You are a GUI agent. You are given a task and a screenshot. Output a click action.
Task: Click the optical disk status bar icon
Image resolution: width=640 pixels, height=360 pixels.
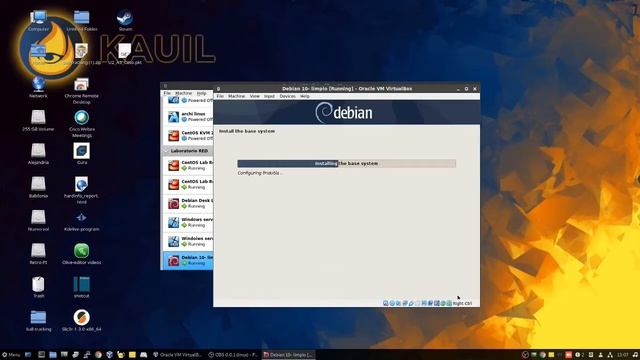pyautogui.click(x=392, y=303)
